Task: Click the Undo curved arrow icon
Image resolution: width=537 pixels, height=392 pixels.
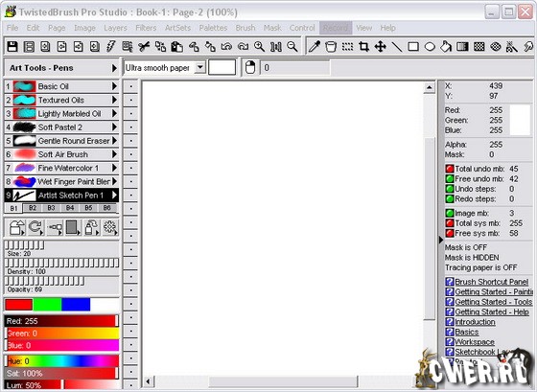Action: coord(226,47)
